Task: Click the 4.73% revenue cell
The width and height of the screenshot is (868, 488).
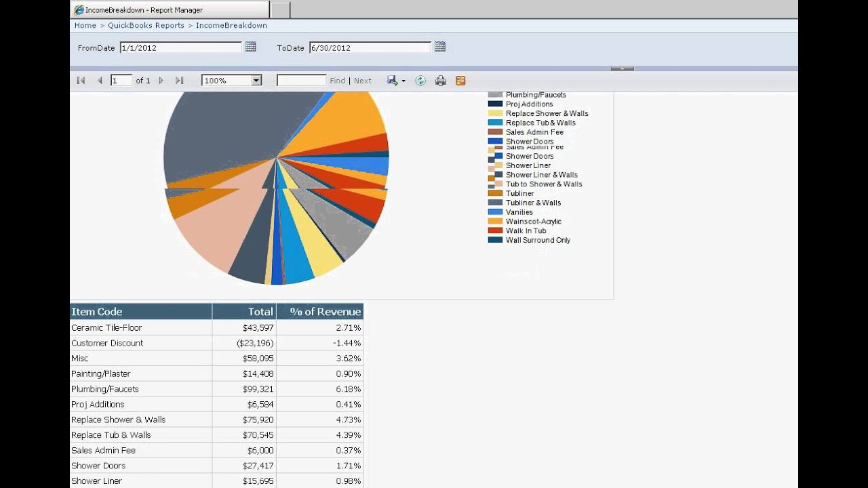Action: [x=320, y=420]
